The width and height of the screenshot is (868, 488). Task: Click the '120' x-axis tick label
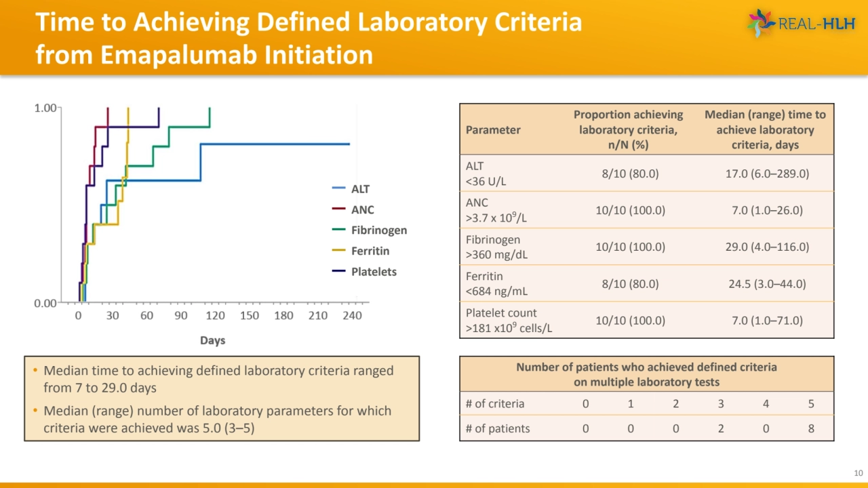(x=215, y=315)
